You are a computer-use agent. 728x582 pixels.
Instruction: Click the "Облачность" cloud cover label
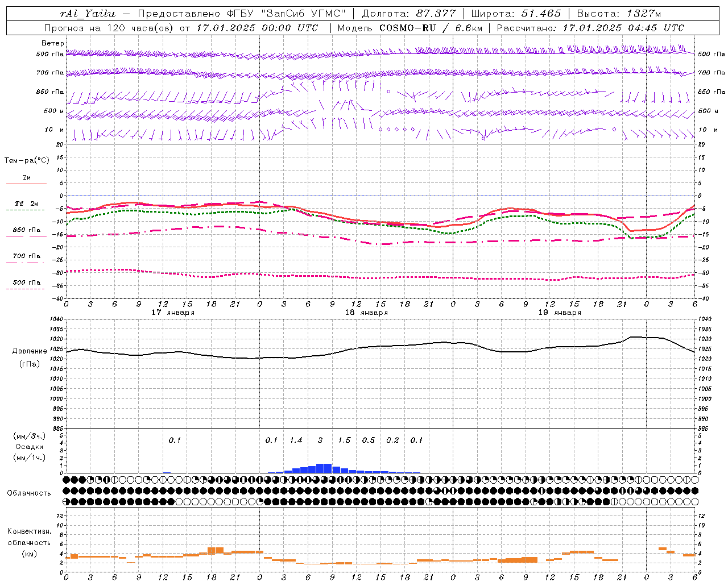[29, 493]
